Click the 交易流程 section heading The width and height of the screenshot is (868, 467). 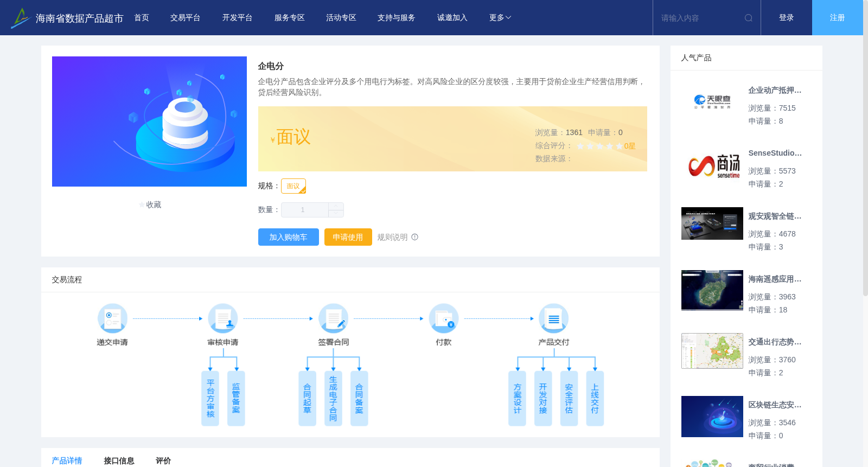tap(67, 279)
